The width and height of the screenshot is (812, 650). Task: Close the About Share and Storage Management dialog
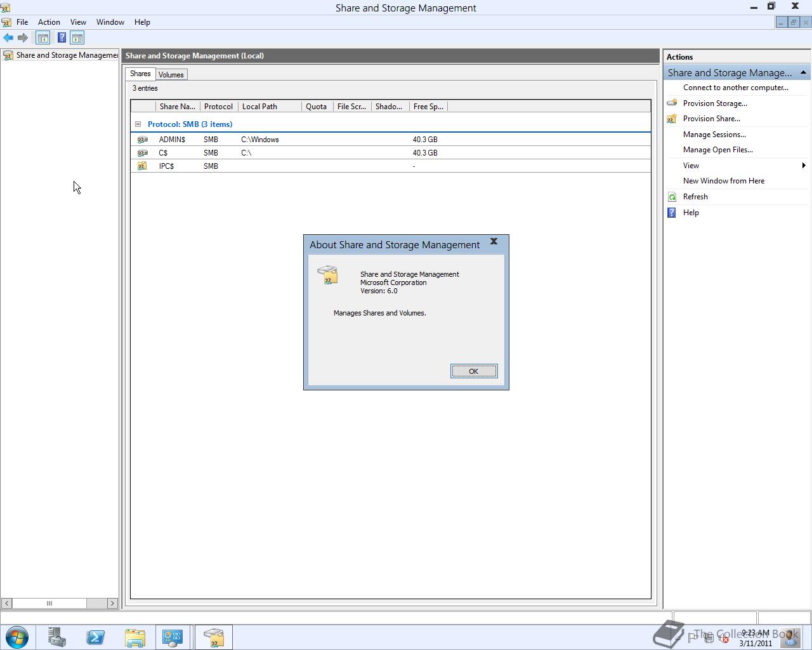coord(494,242)
